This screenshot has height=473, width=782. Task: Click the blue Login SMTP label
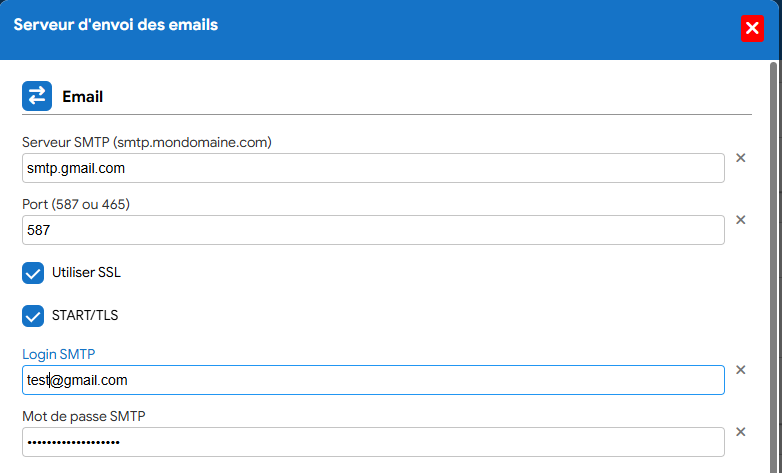click(x=58, y=354)
